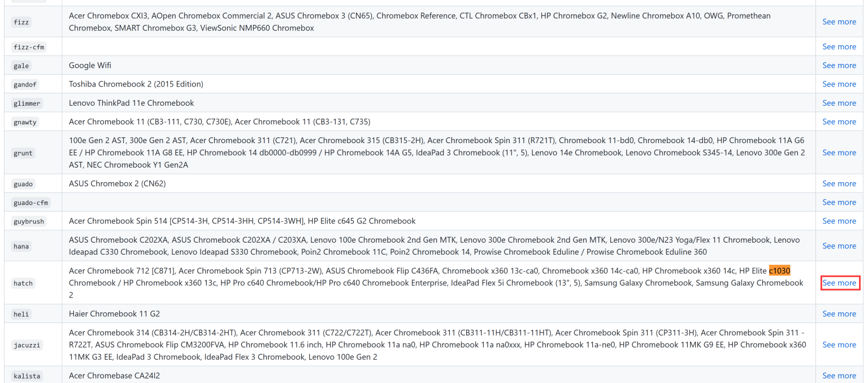The height and width of the screenshot is (383, 868).
Task: Click the gandof board name
Action: 25,84
